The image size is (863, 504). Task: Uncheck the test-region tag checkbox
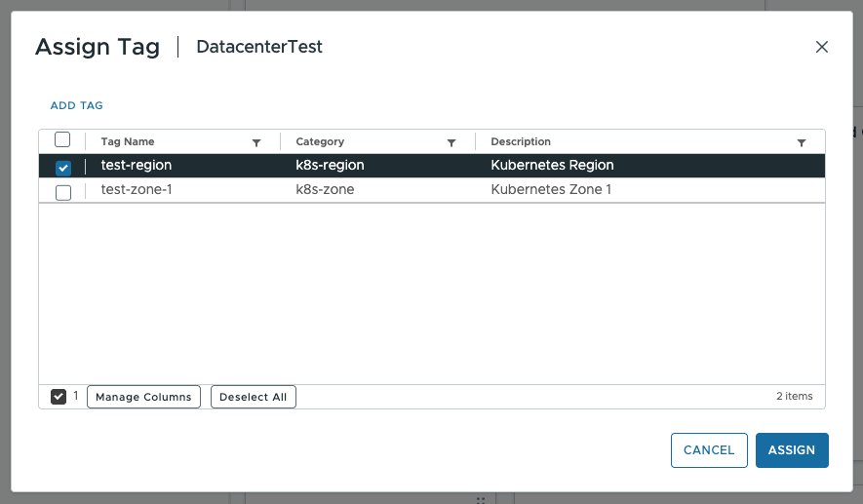[63, 167]
